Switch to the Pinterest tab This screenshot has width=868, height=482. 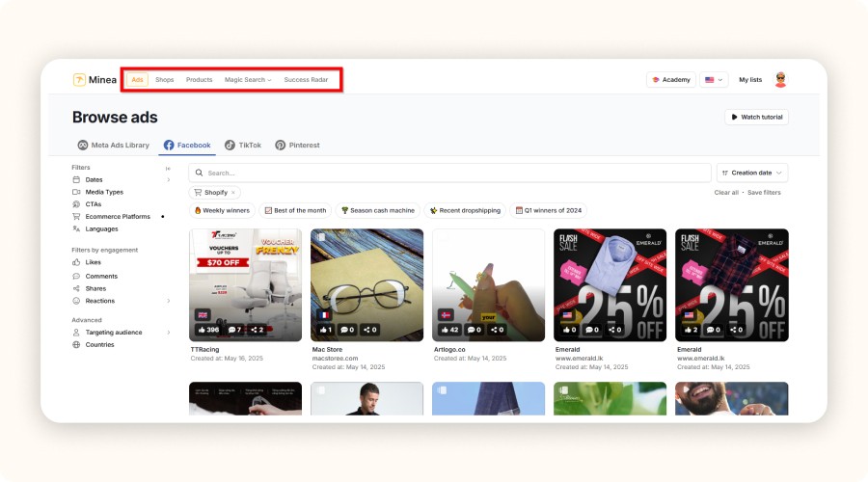click(x=297, y=145)
